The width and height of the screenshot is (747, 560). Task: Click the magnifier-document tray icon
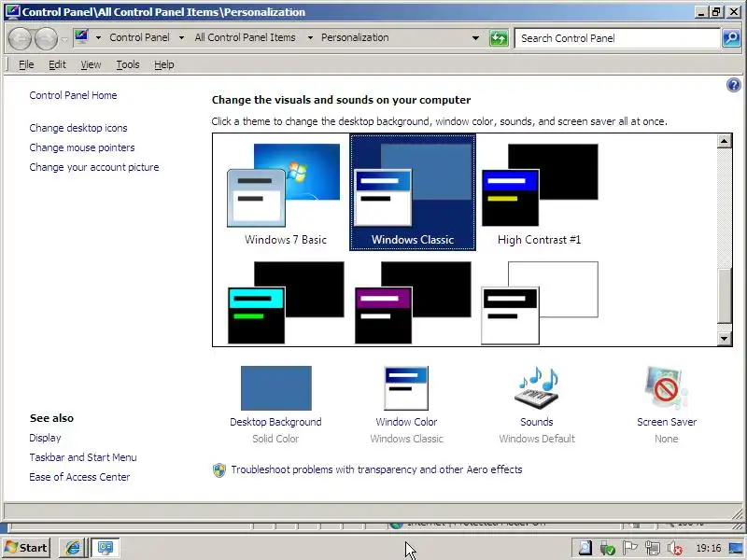point(585,548)
